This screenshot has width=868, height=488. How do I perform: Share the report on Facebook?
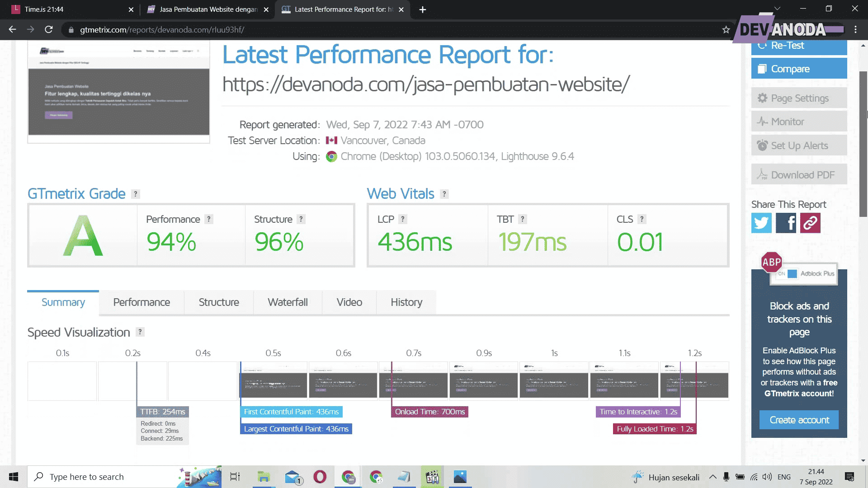click(x=786, y=223)
